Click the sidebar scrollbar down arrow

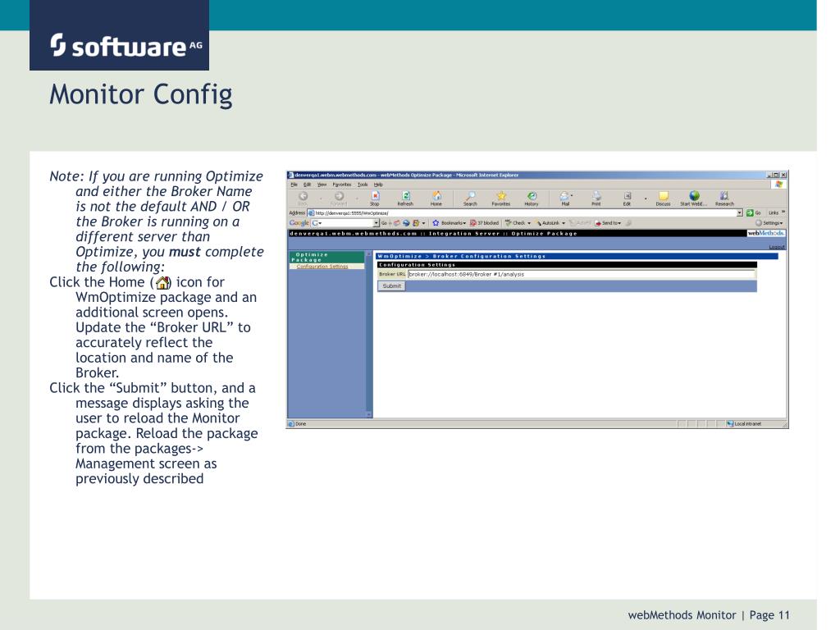pyautogui.click(x=368, y=414)
